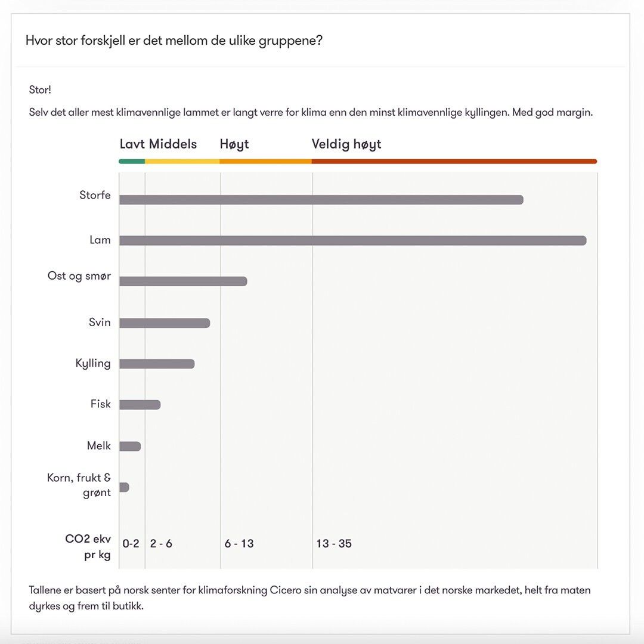The image size is (644, 644).
Task: Click the "Ost og smør" category label
Action: (x=79, y=276)
